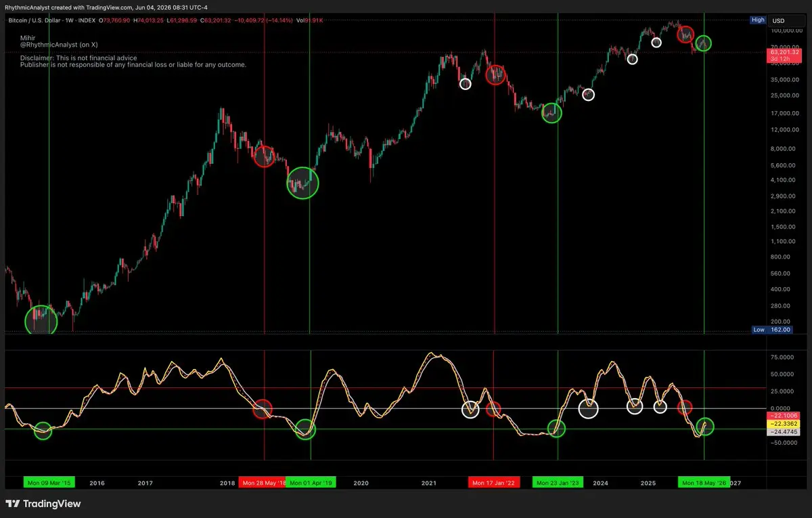This screenshot has width=812, height=518.
Task: Click the TradingView logo
Action: [x=43, y=504]
